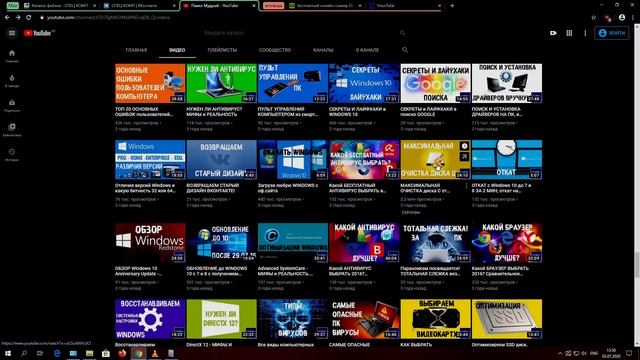Open СЕКРЕТЫ Windows 10 ЛАЙФХАКИ thumbnail
Screen dimensions: 640x360
[364, 83]
